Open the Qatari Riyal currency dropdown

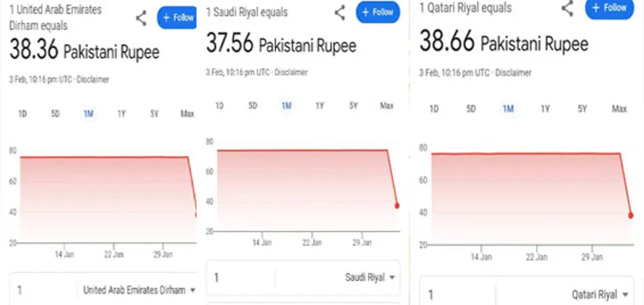[597, 295]
